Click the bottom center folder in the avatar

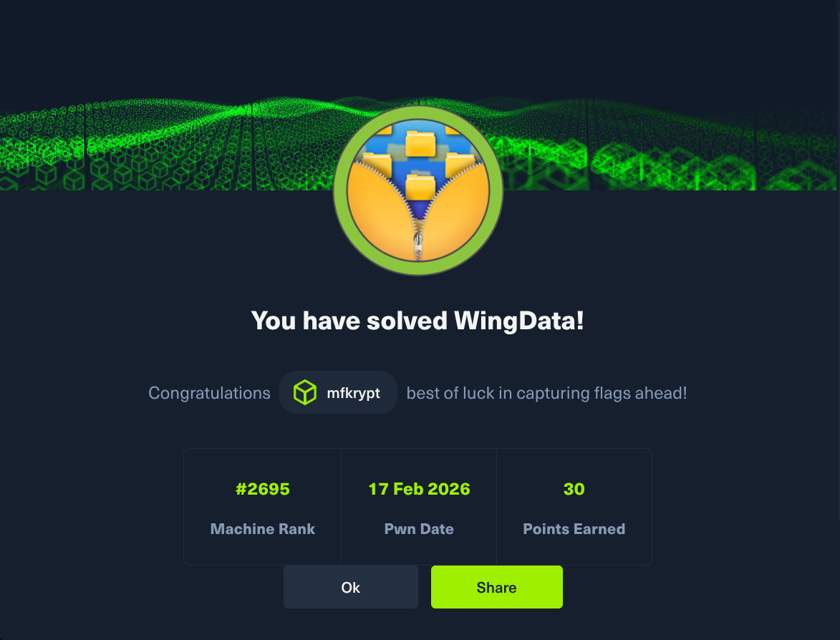(420, 187)
